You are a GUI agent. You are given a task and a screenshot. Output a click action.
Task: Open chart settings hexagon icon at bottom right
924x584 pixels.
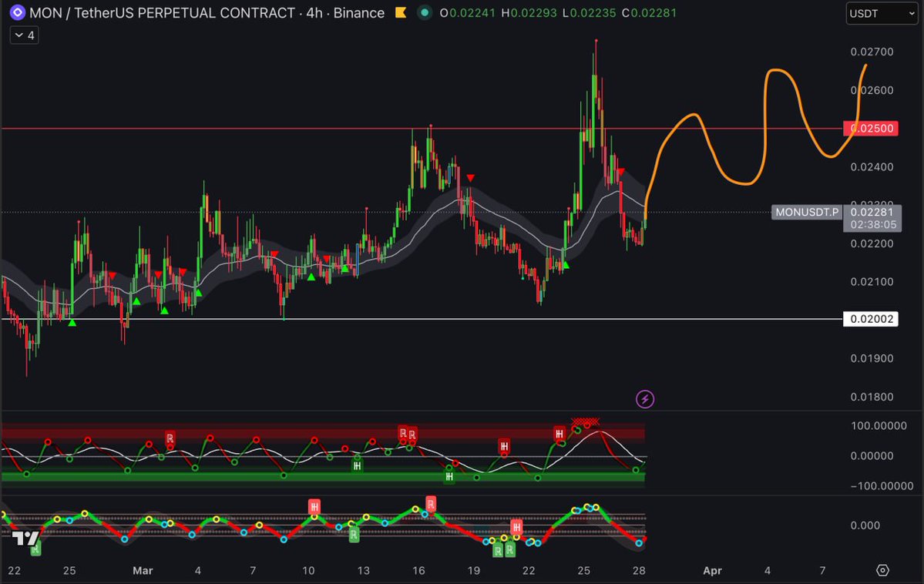tap(882, 570)
